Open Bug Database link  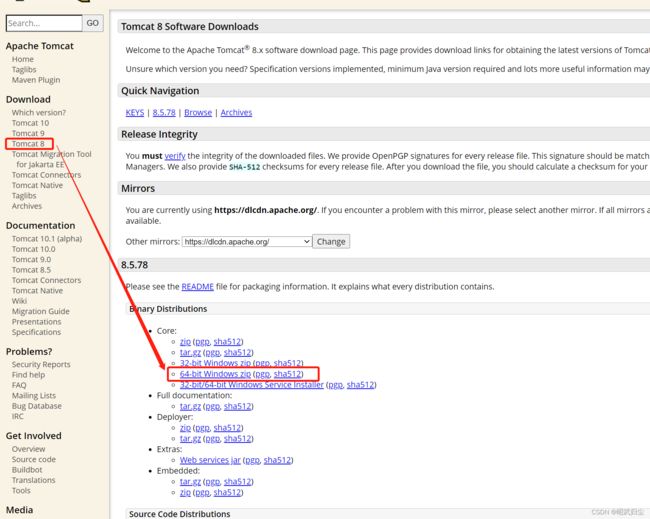click(x=36, y=406)
